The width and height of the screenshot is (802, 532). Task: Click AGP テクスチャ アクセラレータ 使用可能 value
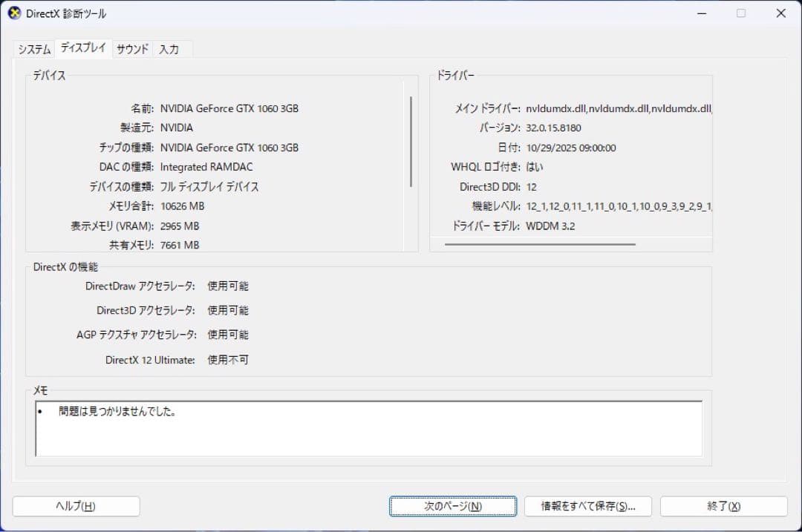point(228,335)
